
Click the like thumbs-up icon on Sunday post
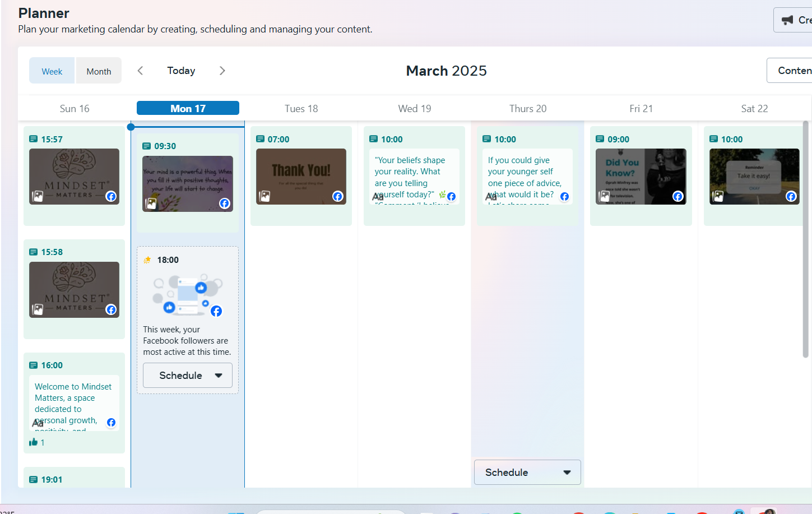pos(34,442)
